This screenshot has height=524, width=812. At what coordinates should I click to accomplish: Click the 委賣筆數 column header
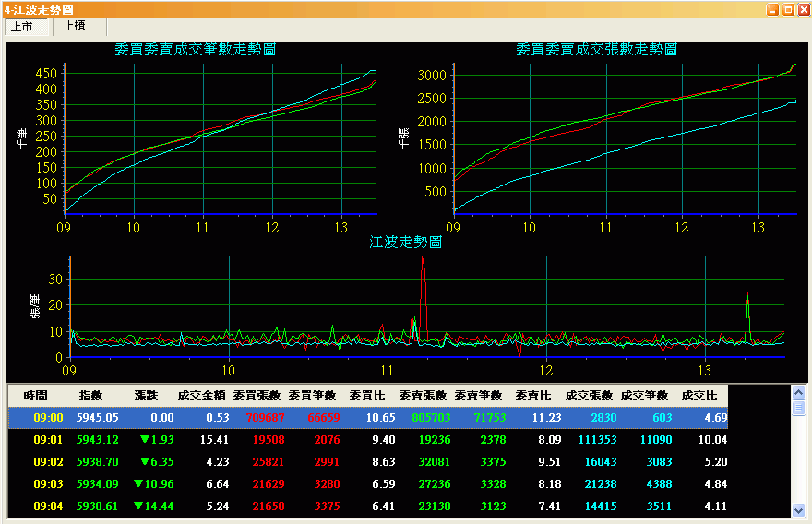pyautogui.click(x=478, y=396)
